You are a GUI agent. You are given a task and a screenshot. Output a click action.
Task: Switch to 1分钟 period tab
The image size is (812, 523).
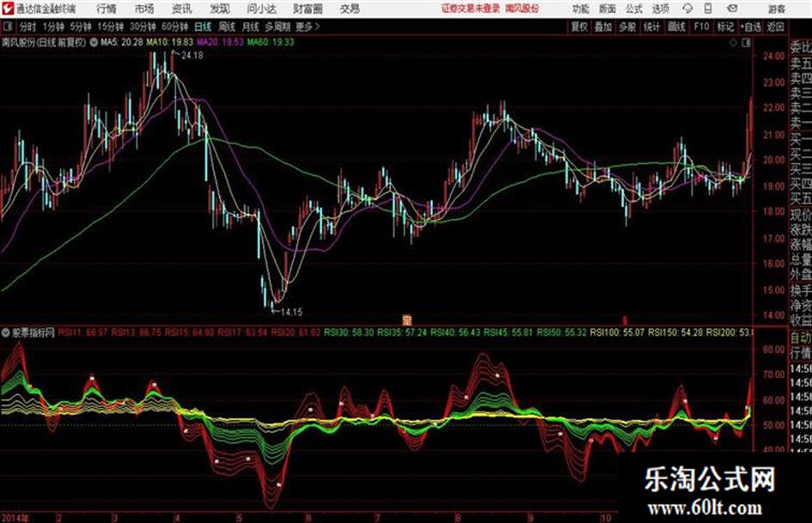[x=53, y=27]
